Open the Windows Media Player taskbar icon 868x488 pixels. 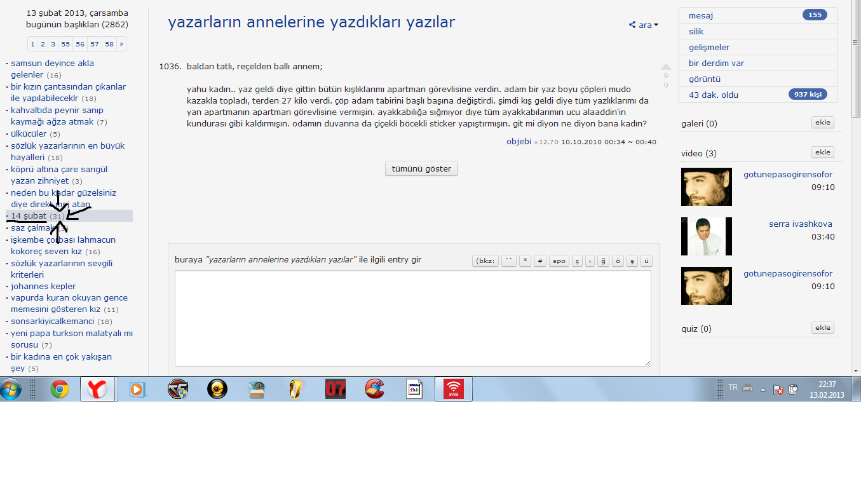coord(137,389)
